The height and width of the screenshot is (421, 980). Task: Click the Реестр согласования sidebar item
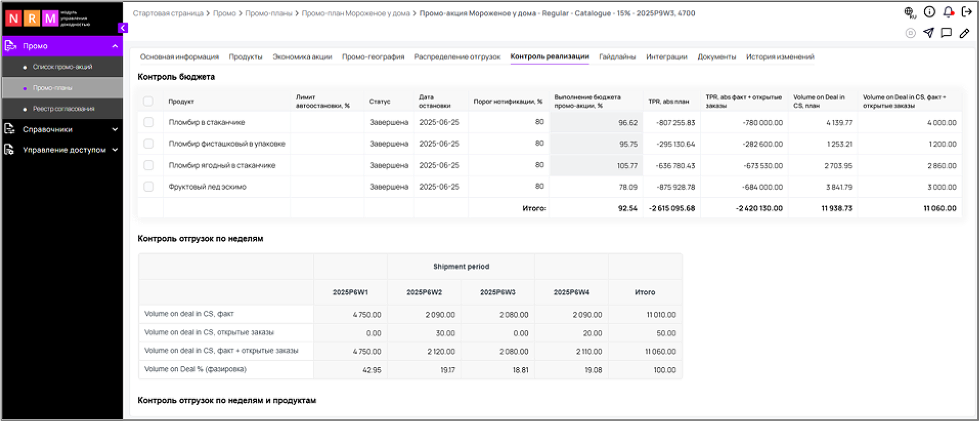point(63,109)
